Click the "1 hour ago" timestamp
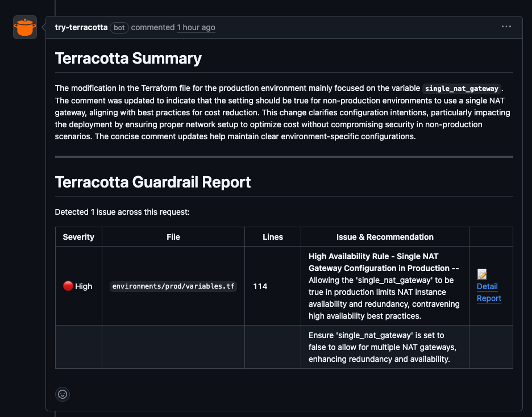Image resolution: width=532 pixels, height=417 pixels. point(196,27)
